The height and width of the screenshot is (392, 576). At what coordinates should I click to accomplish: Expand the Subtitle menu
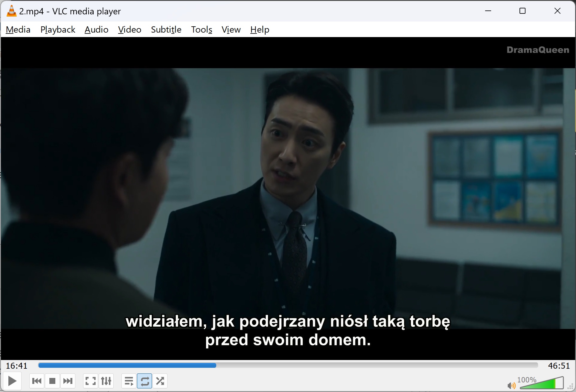click(166, 30)
